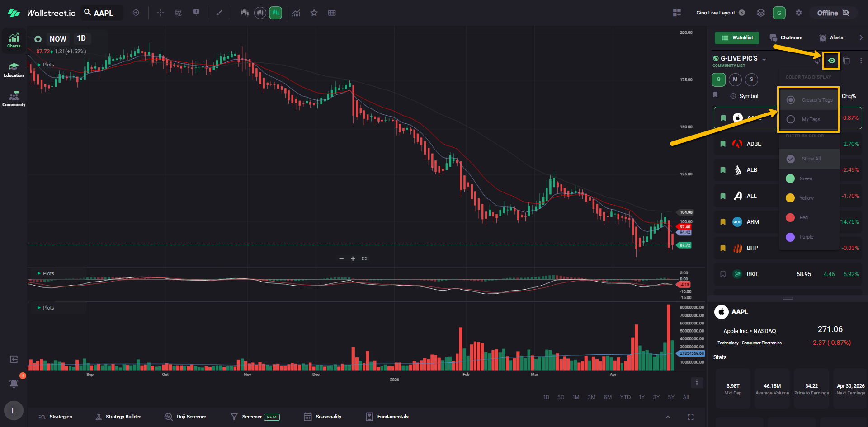Click the notification bell icon

coord(14,384)
